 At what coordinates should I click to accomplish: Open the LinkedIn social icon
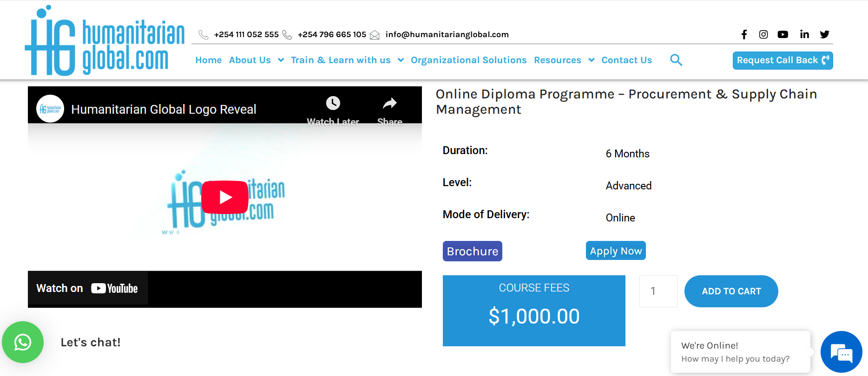tap(804, 34)
